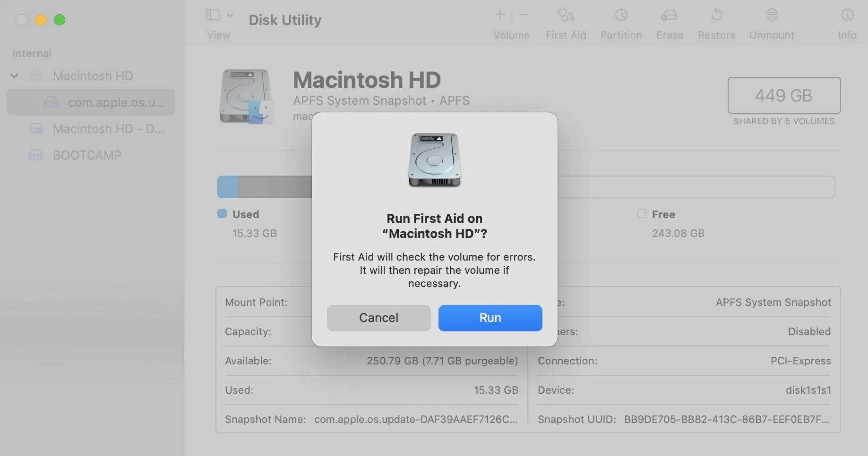Click the remove volume minus icon
The height and width of the screenshot is (456, 868).
pos(524,15)
